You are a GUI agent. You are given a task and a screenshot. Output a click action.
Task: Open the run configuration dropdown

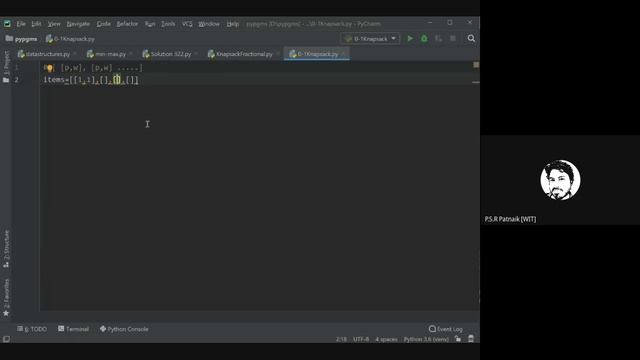(x=370, y=38)
